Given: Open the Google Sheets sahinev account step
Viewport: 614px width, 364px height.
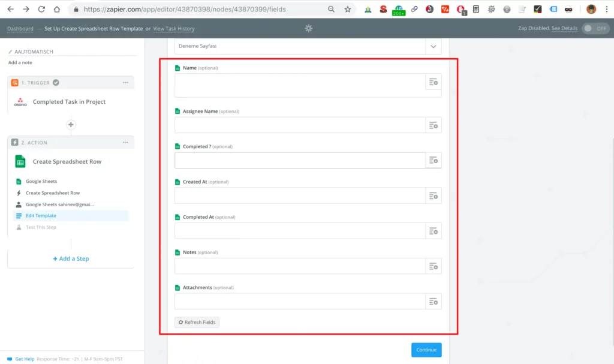Looking at the screenshot, I should point(59,204).
